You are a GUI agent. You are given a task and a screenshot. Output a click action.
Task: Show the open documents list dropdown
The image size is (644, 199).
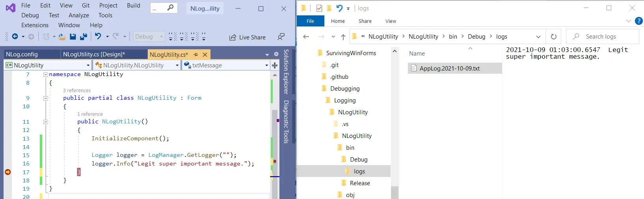(267, 55)
